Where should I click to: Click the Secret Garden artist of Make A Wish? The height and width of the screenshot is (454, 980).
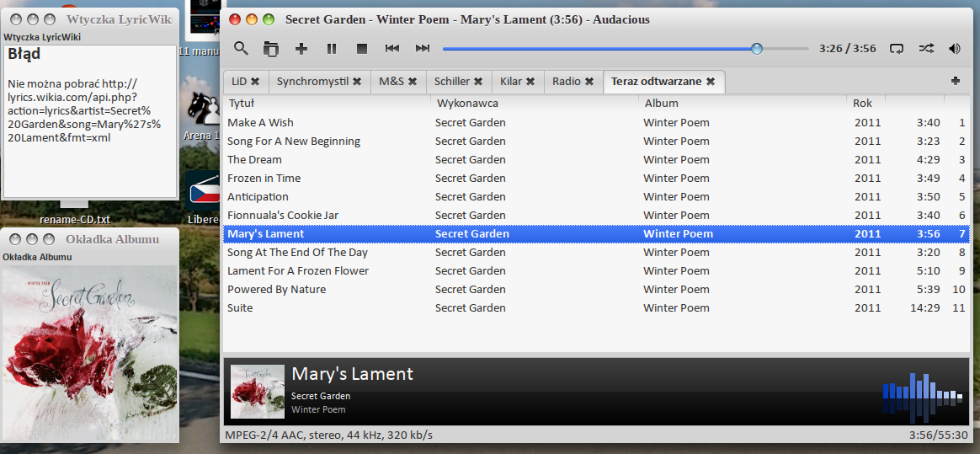471,123
